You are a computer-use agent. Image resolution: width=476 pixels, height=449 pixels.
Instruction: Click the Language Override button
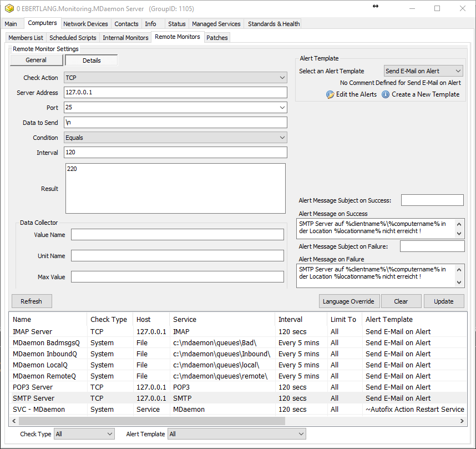349,301
